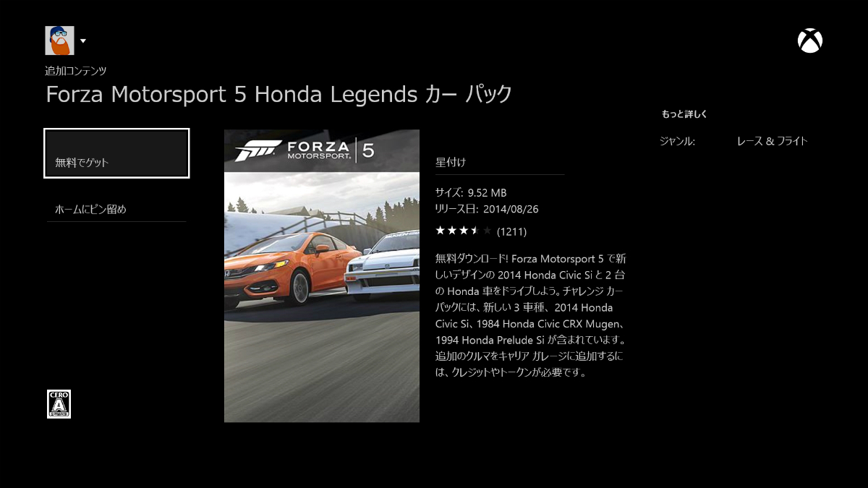Open the Forza Motorsport 5 cover art

pos(322,275)
